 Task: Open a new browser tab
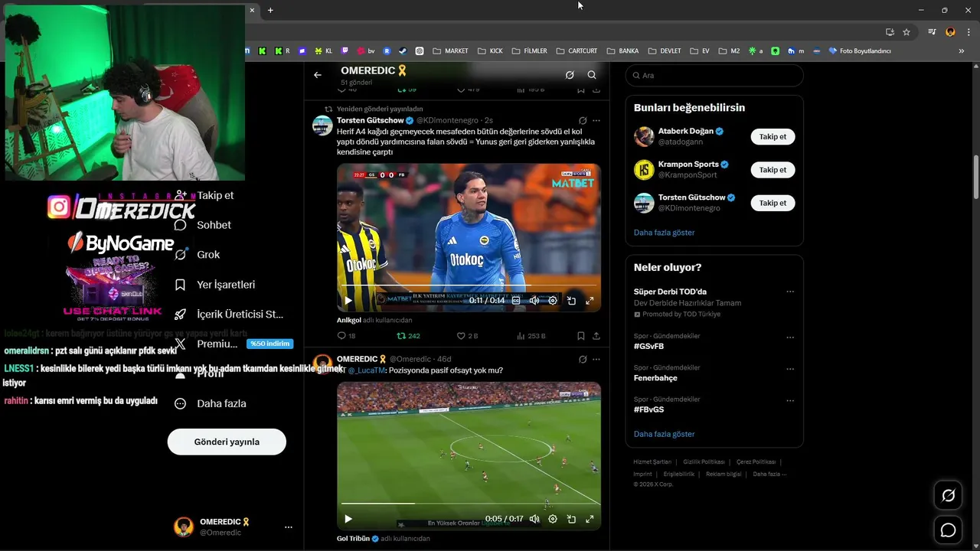point(270,10)
